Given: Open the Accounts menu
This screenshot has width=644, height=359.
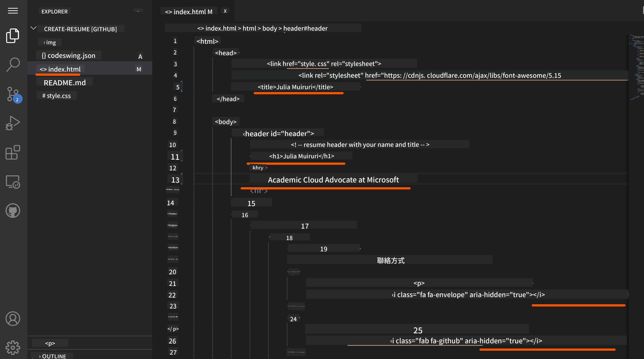Looking at the screenshot, I should pyautogui.click(x=13, y=319).
